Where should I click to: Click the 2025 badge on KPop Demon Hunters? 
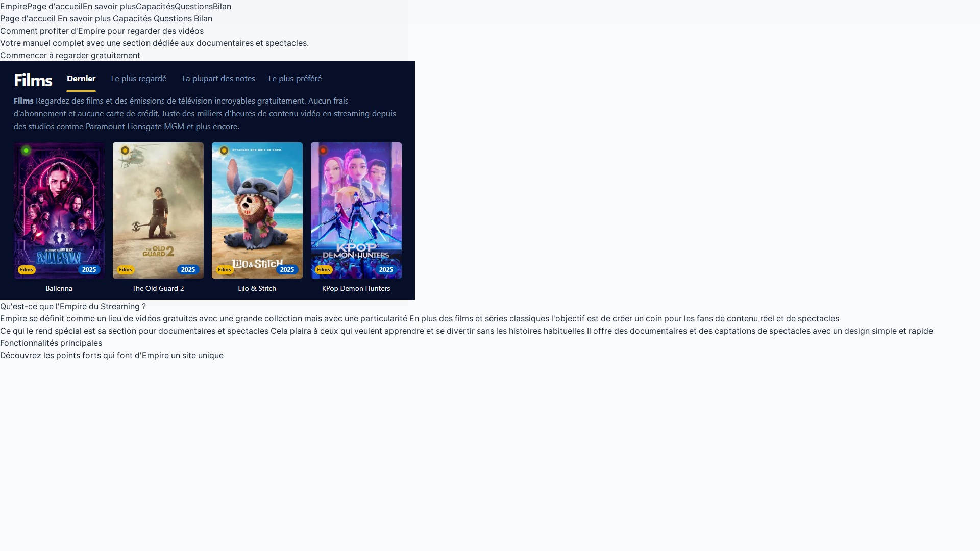(386, 270)
